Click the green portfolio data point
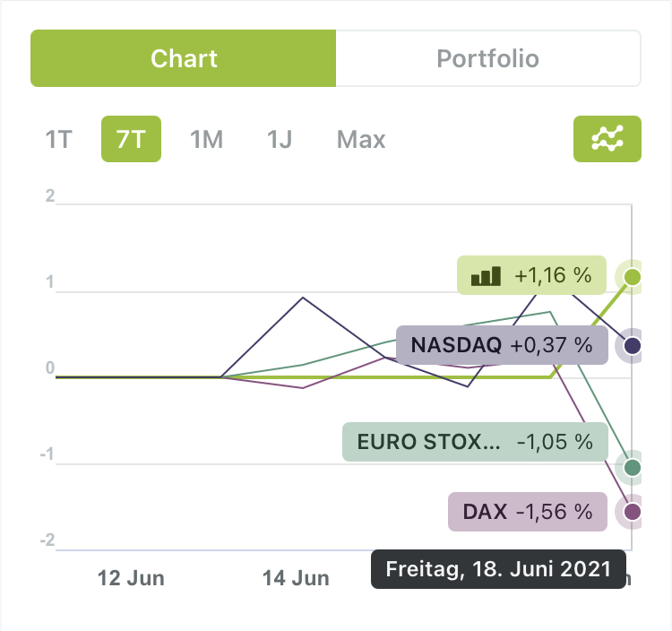This screenshot has height=631, width=672. (x=633, y=276)
